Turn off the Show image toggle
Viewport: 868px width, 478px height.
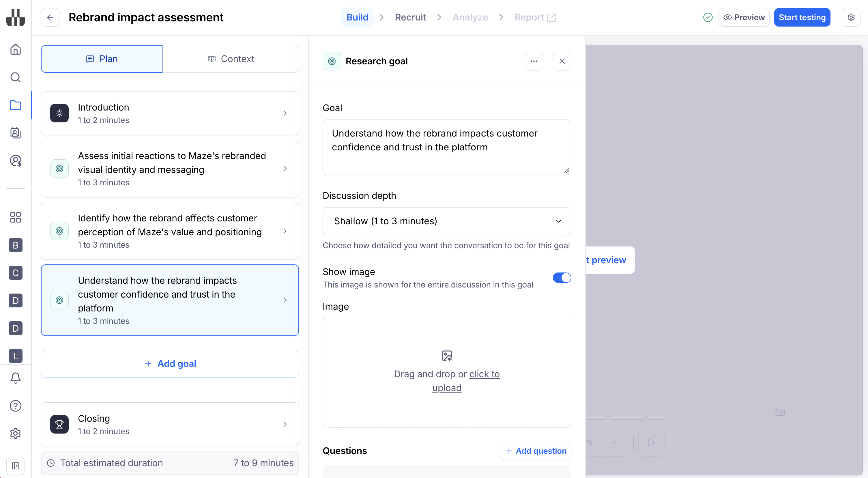click(x=562, y=278)
